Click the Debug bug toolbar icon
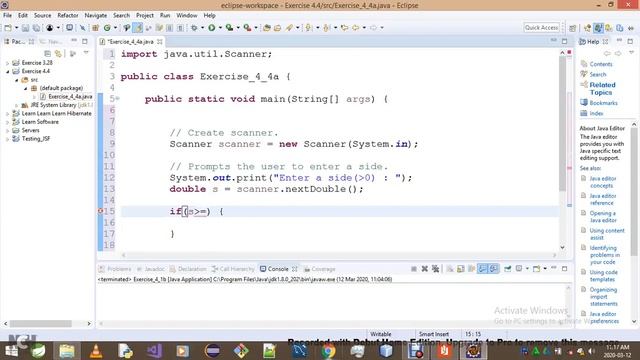This screenshot has height=360, width=640. click(x=194, y=28)
